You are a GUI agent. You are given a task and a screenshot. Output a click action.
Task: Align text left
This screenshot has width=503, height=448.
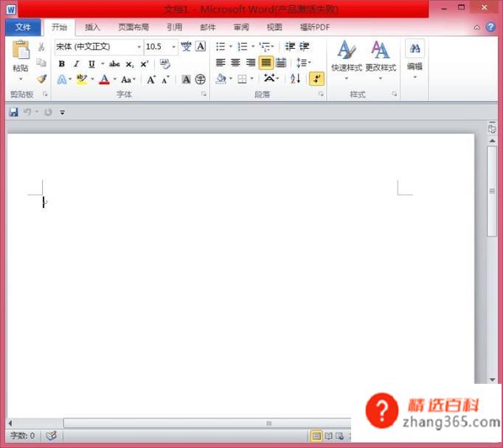221,63
